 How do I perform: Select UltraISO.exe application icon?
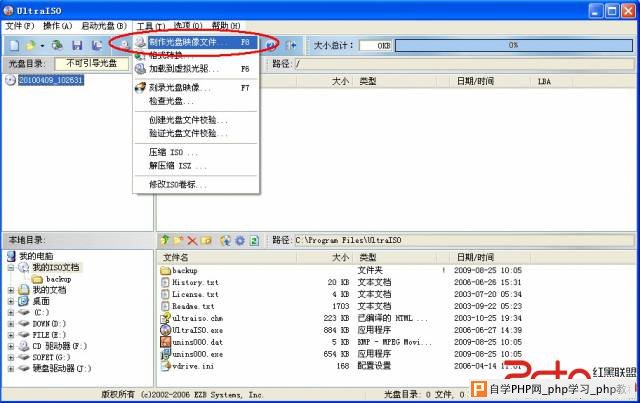(165, 330)
